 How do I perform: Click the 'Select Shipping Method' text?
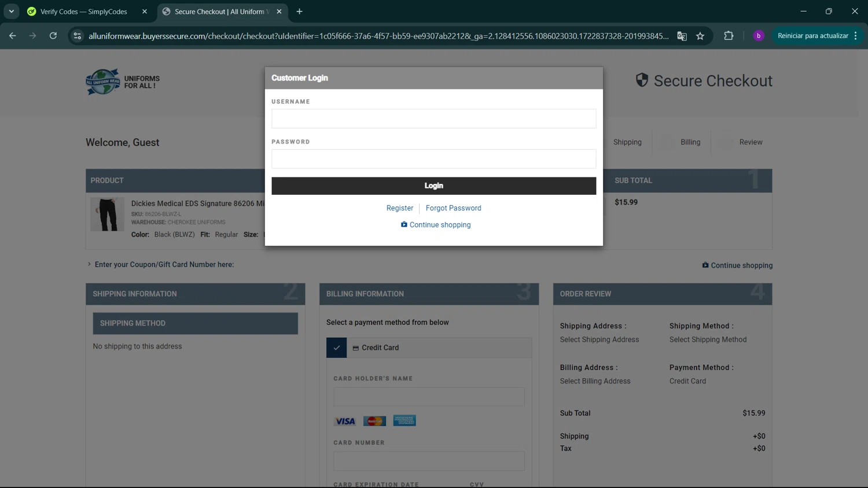point(708,340)
